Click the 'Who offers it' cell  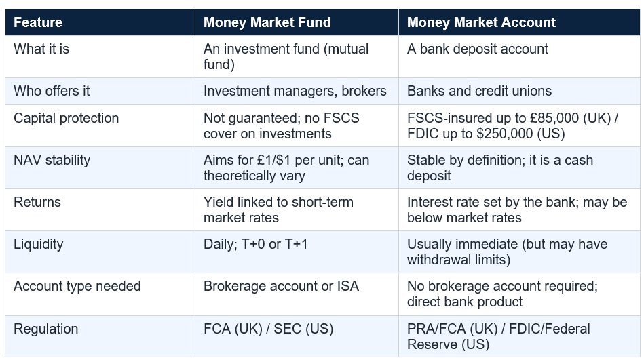(x=100, y=91)
